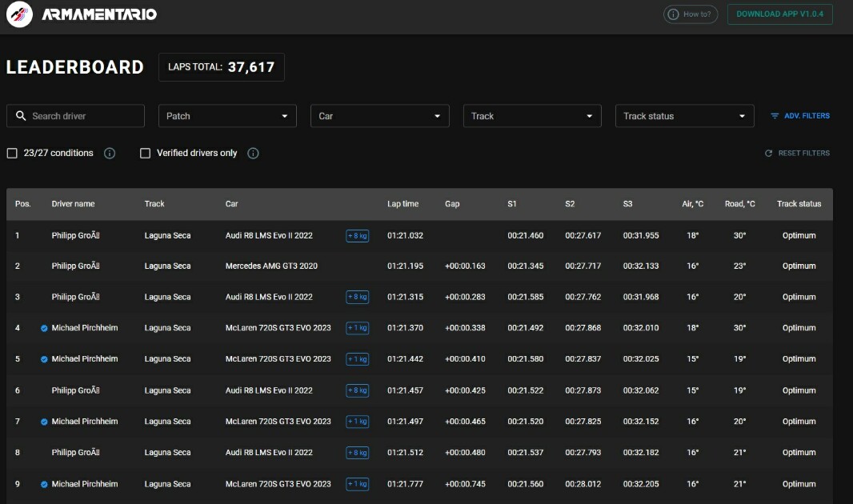Click lap time 01:21.442
853x504 pixels.
click(x=405, y=359)
